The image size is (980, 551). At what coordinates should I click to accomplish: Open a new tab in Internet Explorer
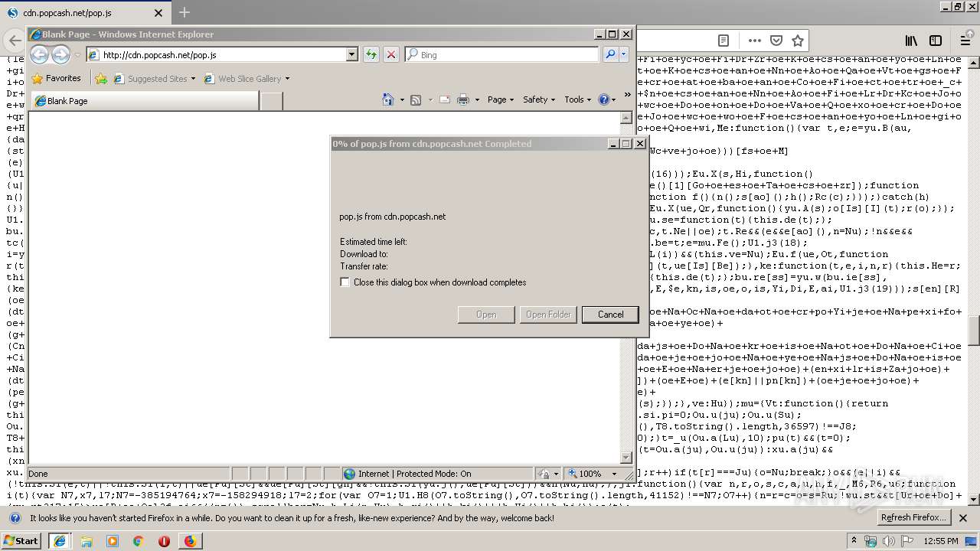coord(272,100)
